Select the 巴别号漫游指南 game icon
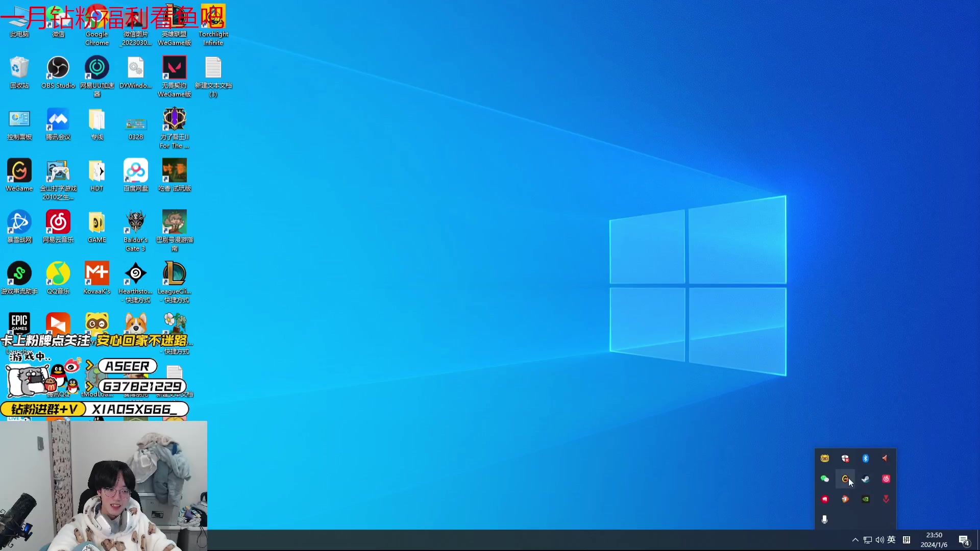 pos(175,231)
